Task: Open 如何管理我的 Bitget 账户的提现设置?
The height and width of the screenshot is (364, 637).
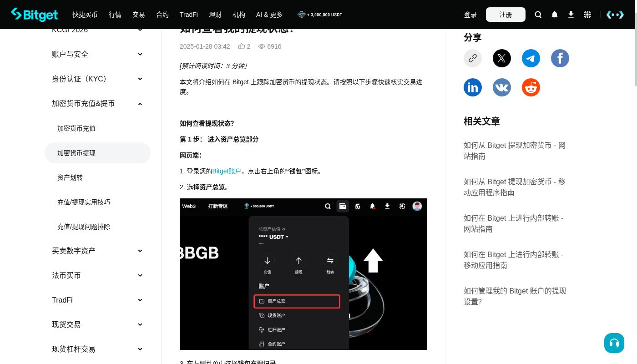Action: [515, 296]
